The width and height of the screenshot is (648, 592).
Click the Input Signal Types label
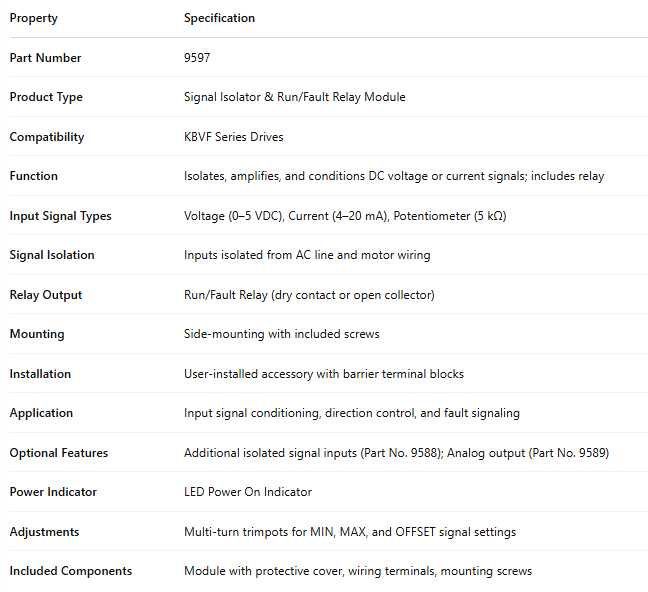tap(60, 216)
